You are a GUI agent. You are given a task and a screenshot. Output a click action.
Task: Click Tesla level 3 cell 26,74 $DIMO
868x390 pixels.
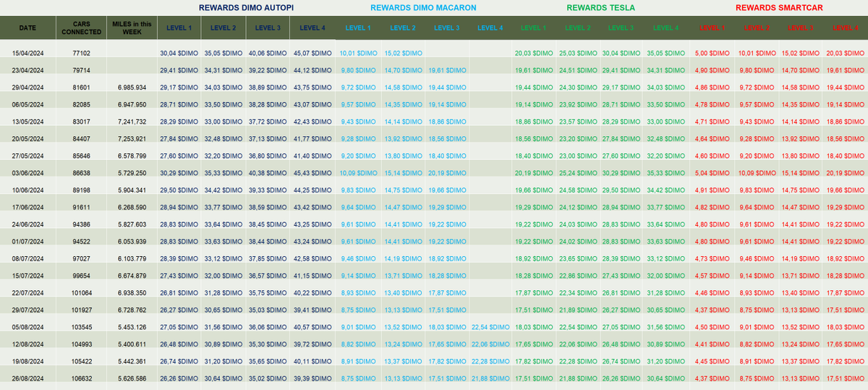621,360
